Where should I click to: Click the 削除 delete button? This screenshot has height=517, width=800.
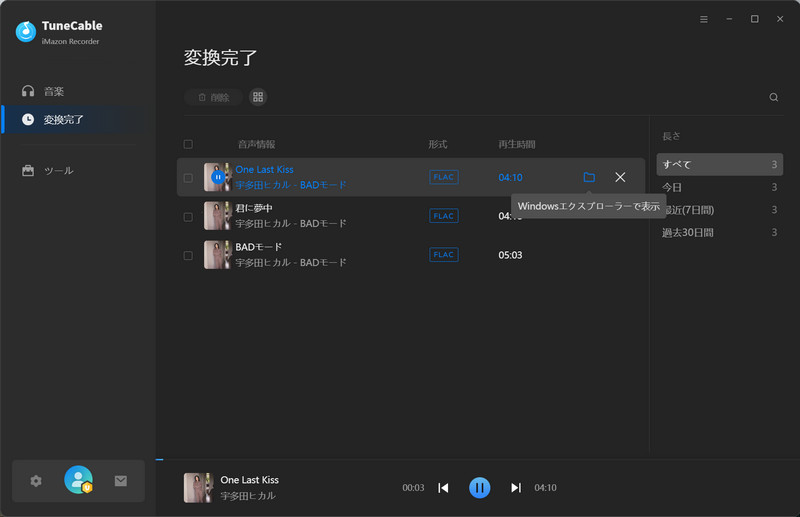[x=213, y=97]
